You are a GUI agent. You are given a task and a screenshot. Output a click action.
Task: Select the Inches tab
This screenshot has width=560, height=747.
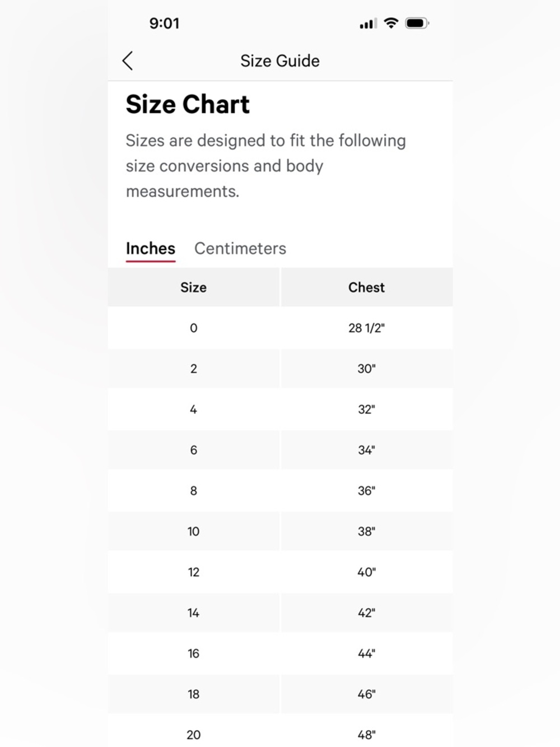tap(151, 248)
